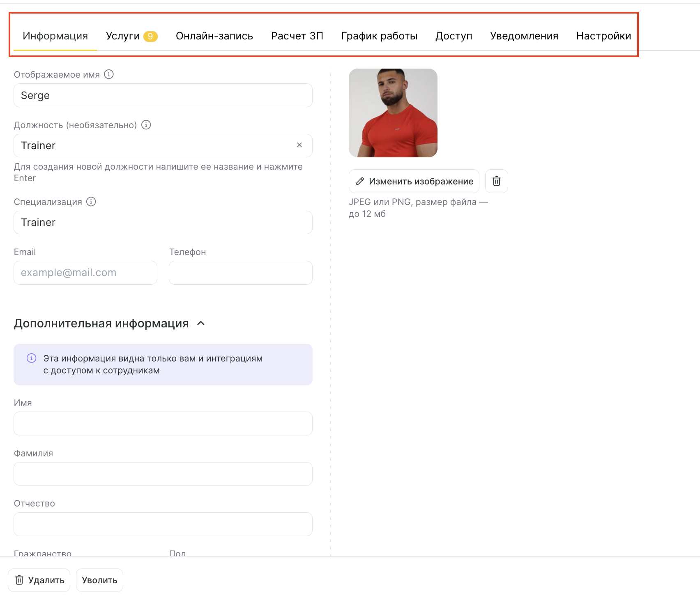
Task: Open the Настройки tab
Action: pos(603,36)
